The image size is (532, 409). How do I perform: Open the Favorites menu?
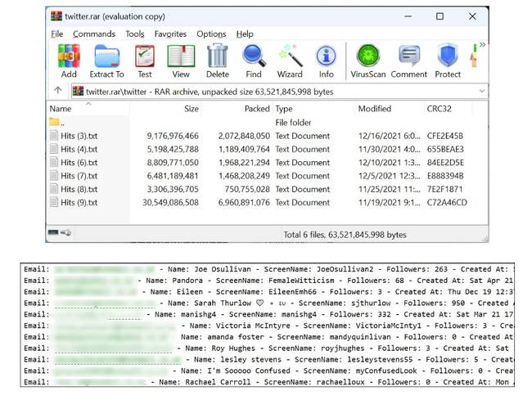170,34
